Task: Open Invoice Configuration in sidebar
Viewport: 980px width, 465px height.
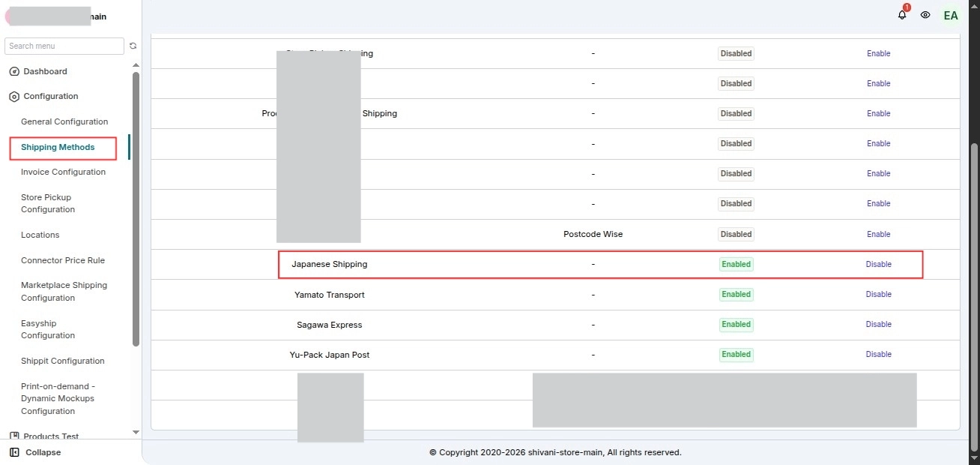Action: (x=63, y=172)
